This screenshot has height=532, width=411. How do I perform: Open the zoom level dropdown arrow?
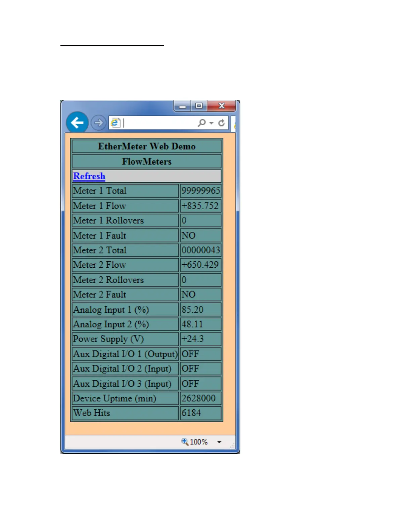click(x=219, y=442)
